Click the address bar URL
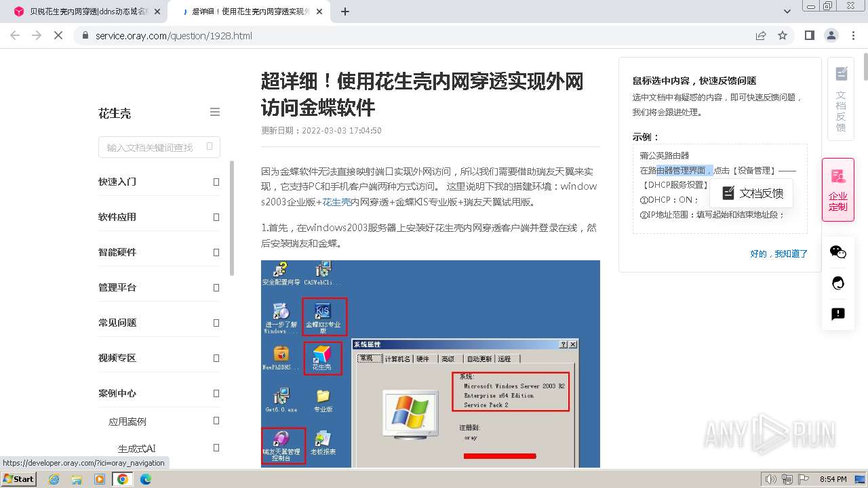This screenshot has width=868, height=488. pyautogui.click(x=174, y=35)
